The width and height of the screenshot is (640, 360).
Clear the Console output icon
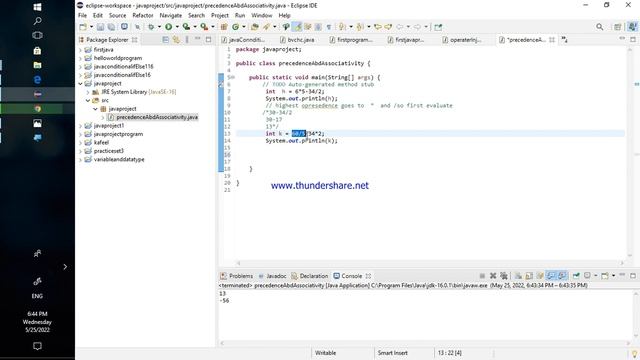tap(518, 276)
